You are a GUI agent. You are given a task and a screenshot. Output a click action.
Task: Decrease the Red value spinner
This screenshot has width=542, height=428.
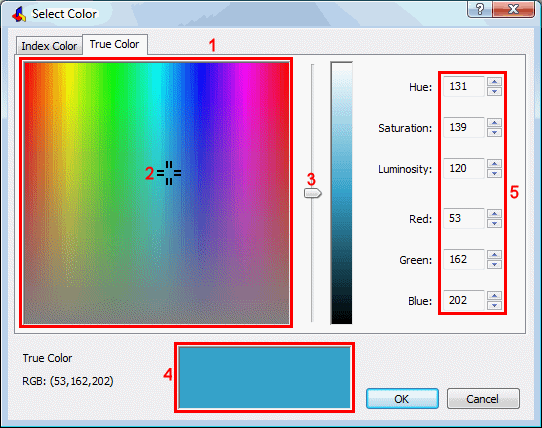[x=494, y=223]
